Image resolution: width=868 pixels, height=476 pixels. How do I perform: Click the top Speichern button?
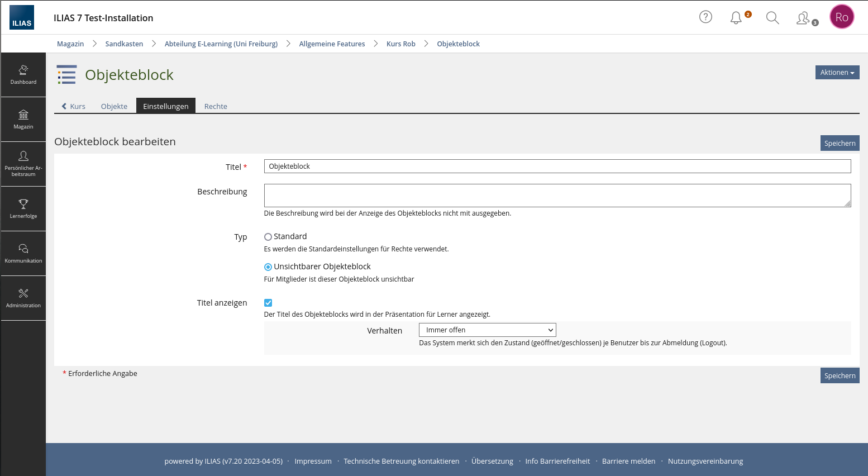[x=840, y=143]
